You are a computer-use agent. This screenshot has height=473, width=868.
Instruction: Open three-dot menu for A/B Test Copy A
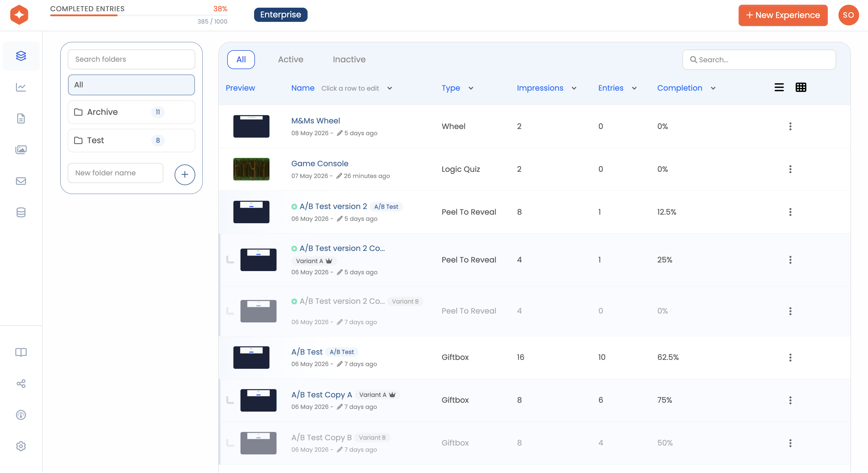click(x=790, y=400)
